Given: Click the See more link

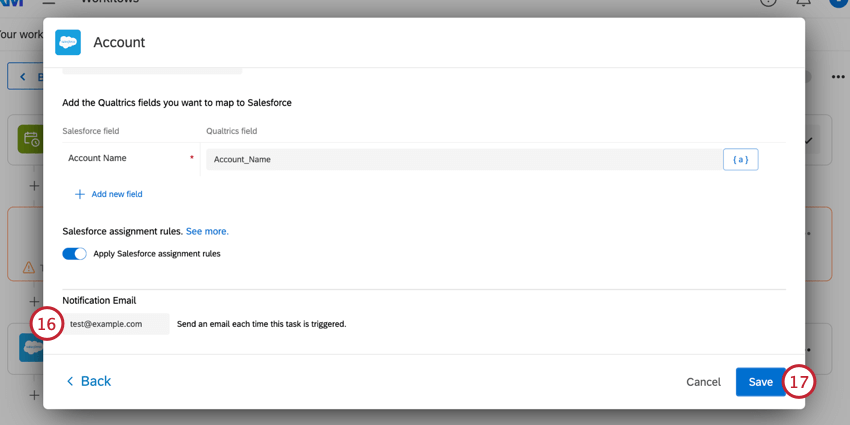Looking at the screenshot, I should 207,231.
